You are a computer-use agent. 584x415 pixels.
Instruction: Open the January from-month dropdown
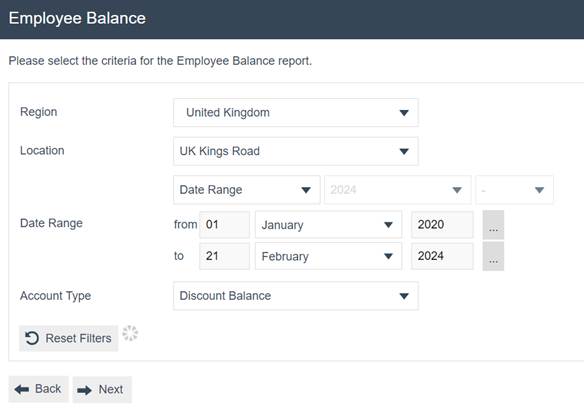coord(328,225)
